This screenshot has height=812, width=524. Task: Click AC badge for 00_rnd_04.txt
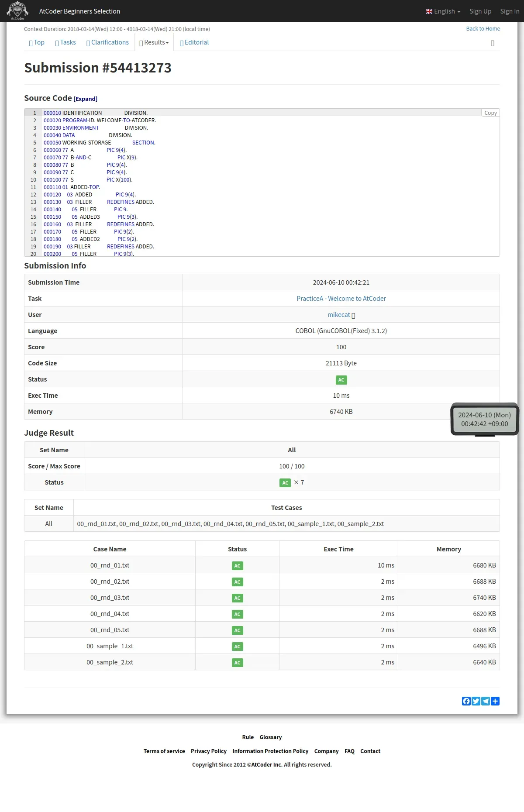[x=238, y=614]
